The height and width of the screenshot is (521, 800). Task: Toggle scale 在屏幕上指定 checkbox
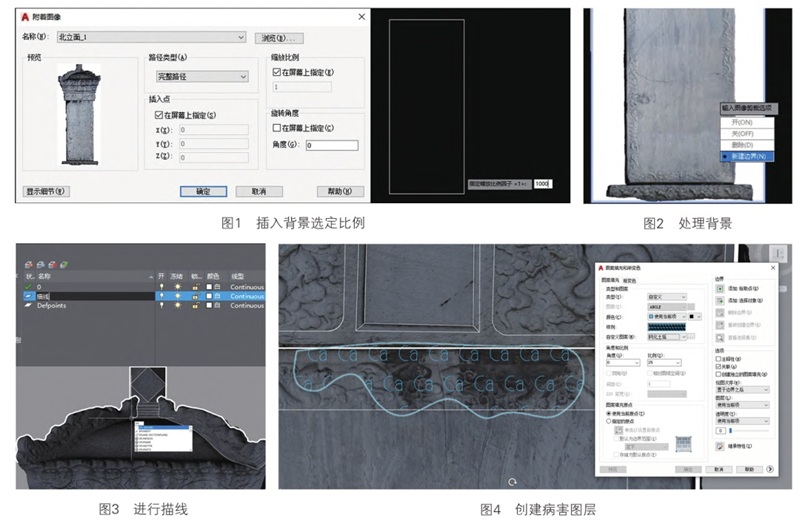pos(277,72)
